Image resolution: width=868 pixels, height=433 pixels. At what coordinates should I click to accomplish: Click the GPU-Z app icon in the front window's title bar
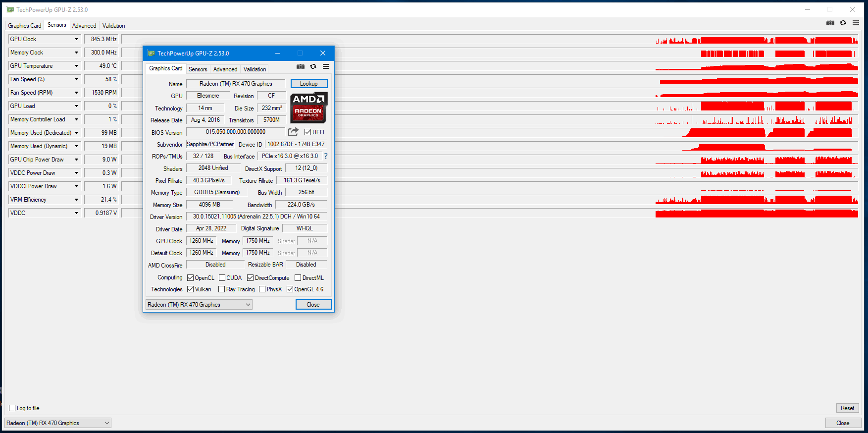coord(152,53)
